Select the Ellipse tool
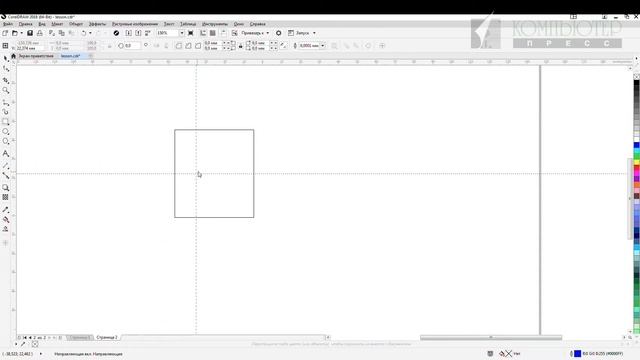 click(6, 131)
